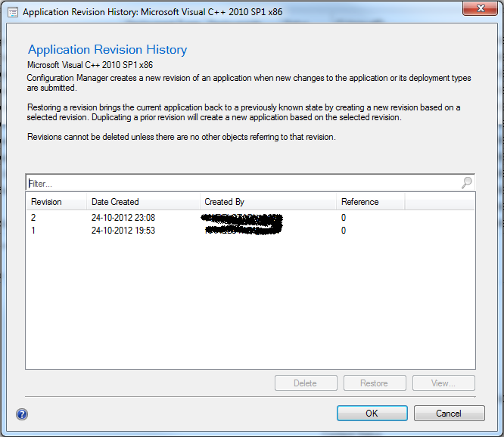This screenshot has width=504, height=437.
Task: Click date 24-10-2012 23:08
Action: coord(123,218)
